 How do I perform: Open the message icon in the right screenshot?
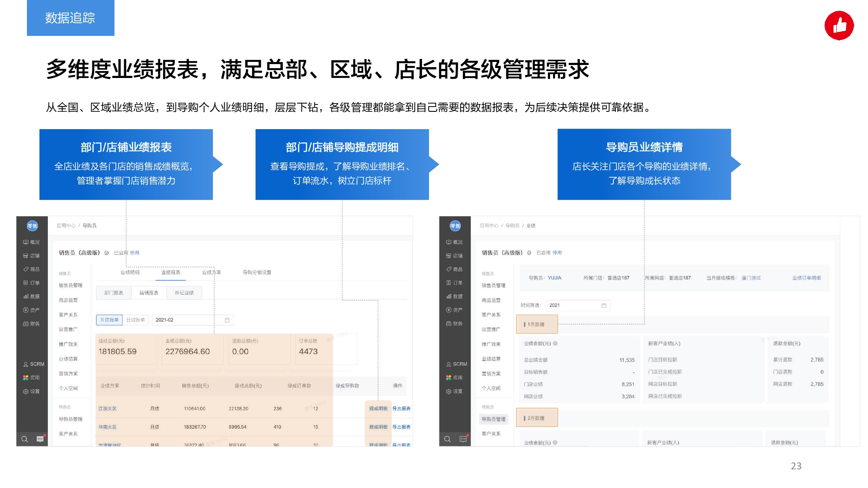(x=463, y=439)
